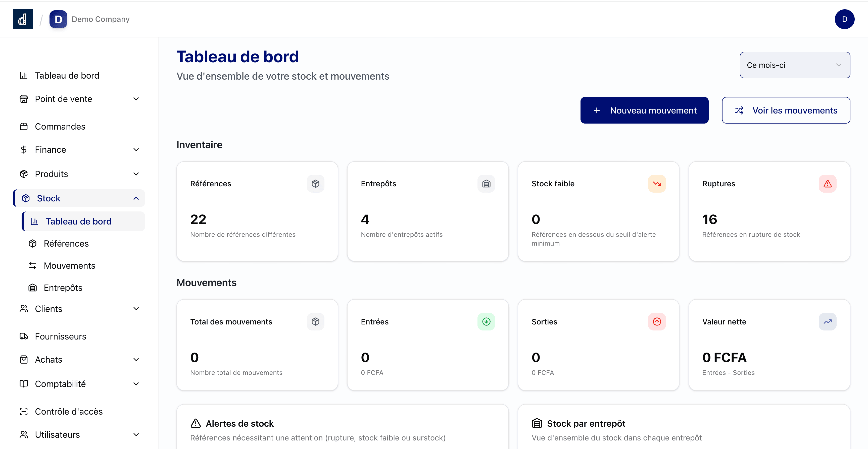Click the Valeur nette trend icon
The width and height of the screenshot is (868, 449).
(827, 322)
